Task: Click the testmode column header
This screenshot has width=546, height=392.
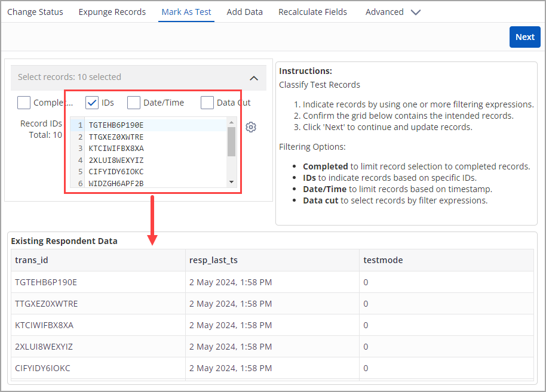Action: click(446, 260)
